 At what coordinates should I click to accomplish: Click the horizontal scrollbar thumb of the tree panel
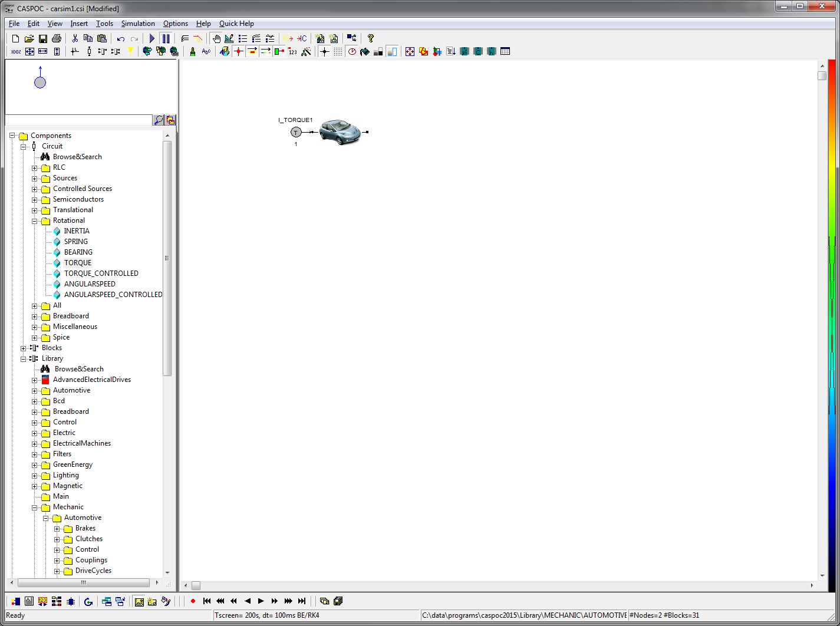tap(84, 582)
